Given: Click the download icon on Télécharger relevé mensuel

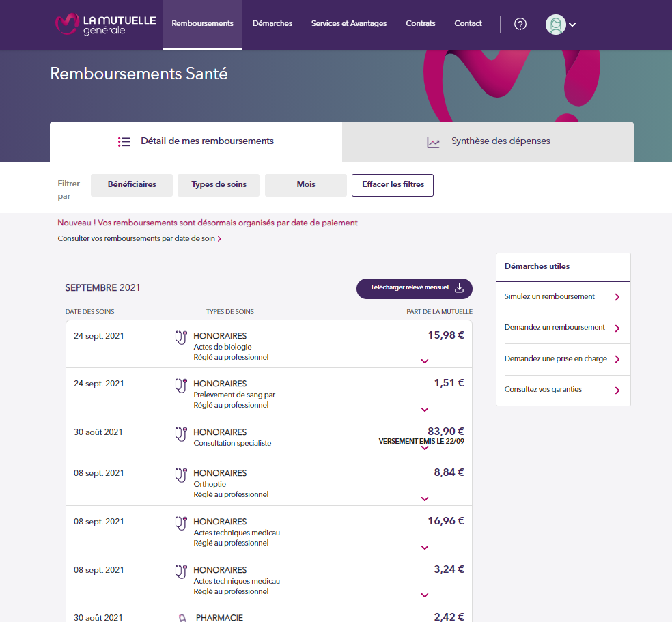Looking at the screenshot, I should point(460,288).
